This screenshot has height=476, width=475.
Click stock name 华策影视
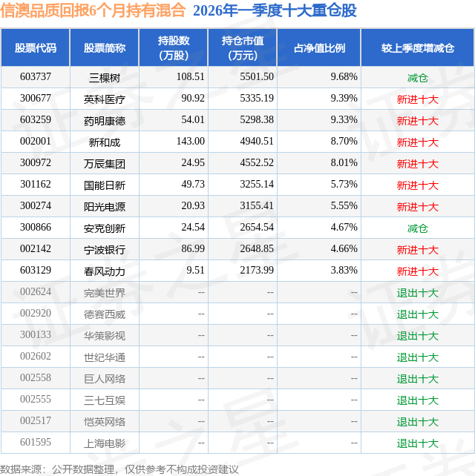pyautogui.click(x=105, y=336)
